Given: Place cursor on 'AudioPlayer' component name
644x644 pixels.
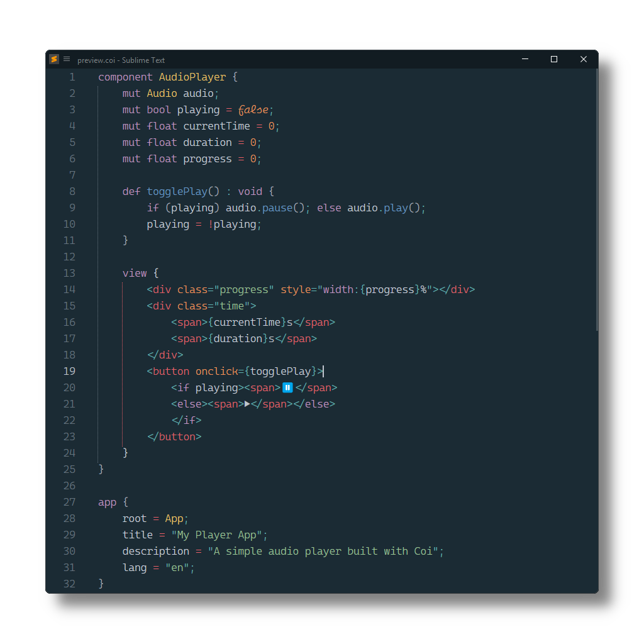Looking at the screenshot, I should click(x=192, y=77).
